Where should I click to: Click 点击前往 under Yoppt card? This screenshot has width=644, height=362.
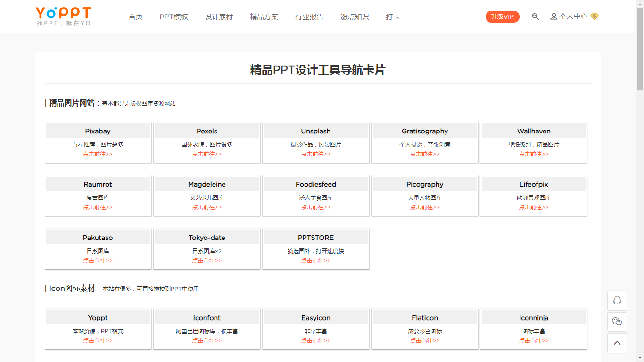(98, 341)
